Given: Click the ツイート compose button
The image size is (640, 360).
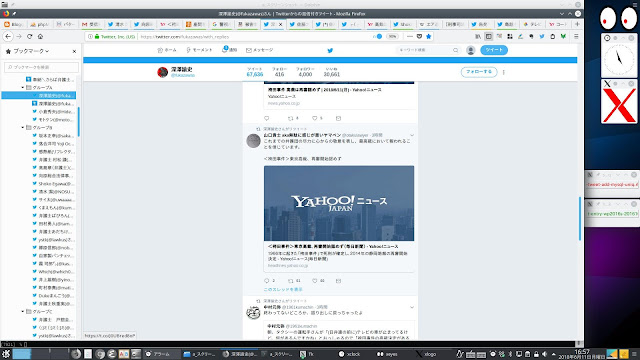Looking at the screenshot, I should point(494,50).
